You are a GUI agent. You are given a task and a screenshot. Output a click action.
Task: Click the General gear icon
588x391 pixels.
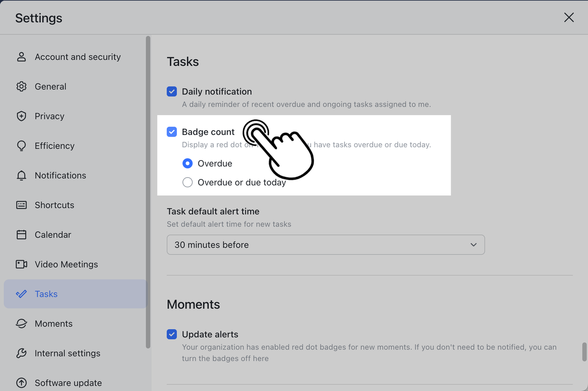pyautogui.click(x=21, y=86)
